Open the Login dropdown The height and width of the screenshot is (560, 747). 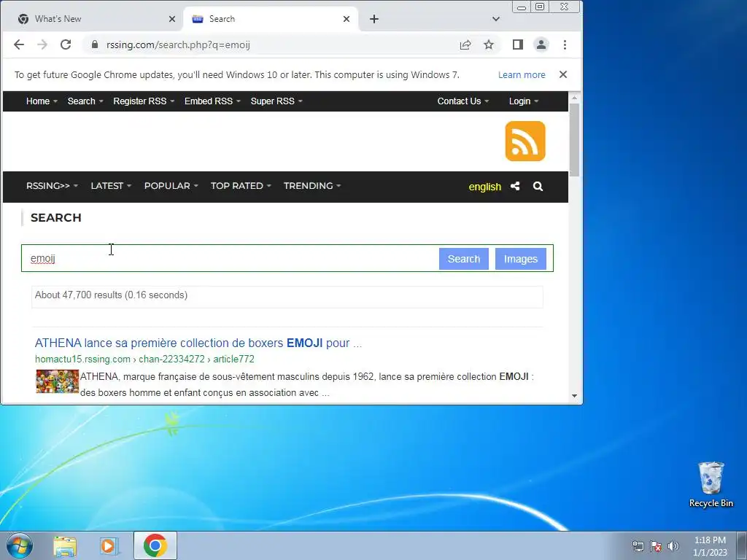point(524,101)
